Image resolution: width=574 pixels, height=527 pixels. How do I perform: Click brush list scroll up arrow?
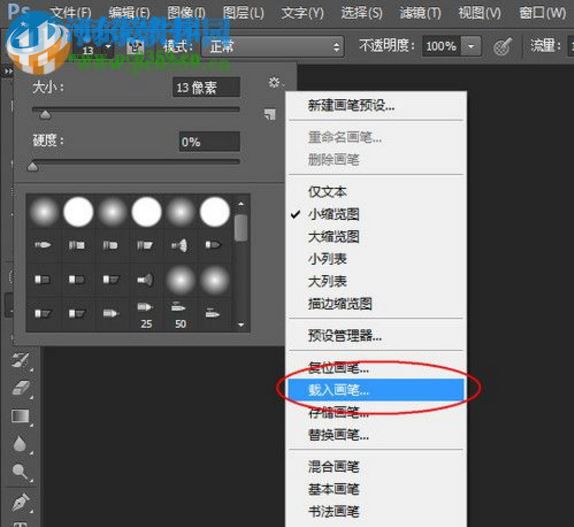coord(241,203)
